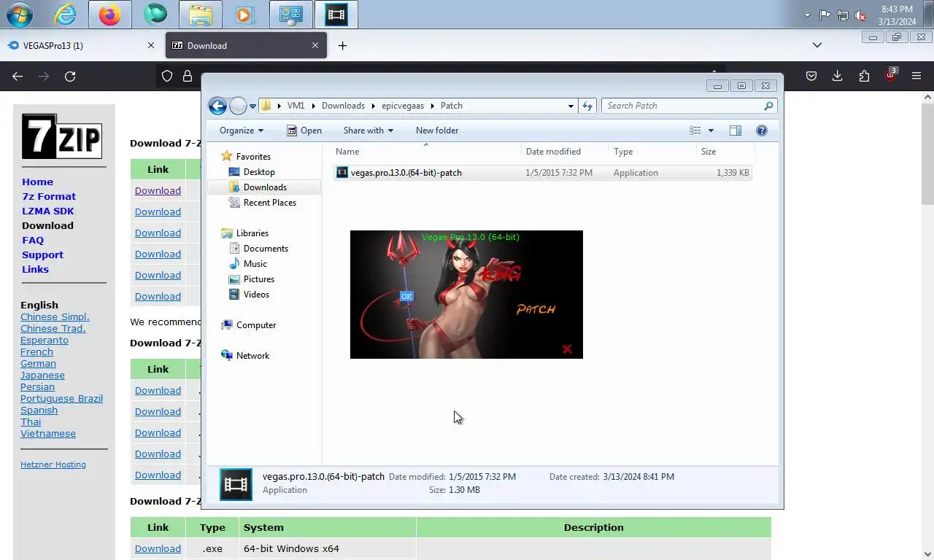Click the Vegas patch film-strip taskbar icon
This screenshot has width=934, height=560.
click(x=336, y=14)
